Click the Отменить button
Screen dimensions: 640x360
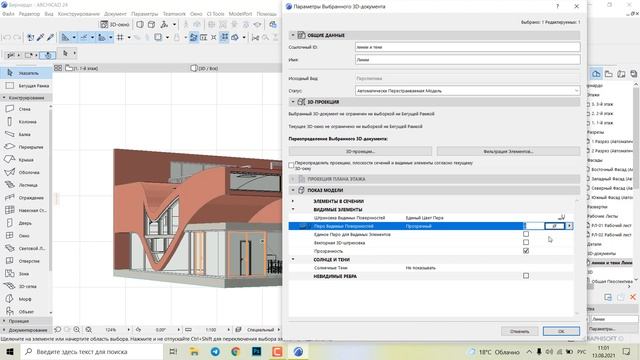tap(519, 331)
